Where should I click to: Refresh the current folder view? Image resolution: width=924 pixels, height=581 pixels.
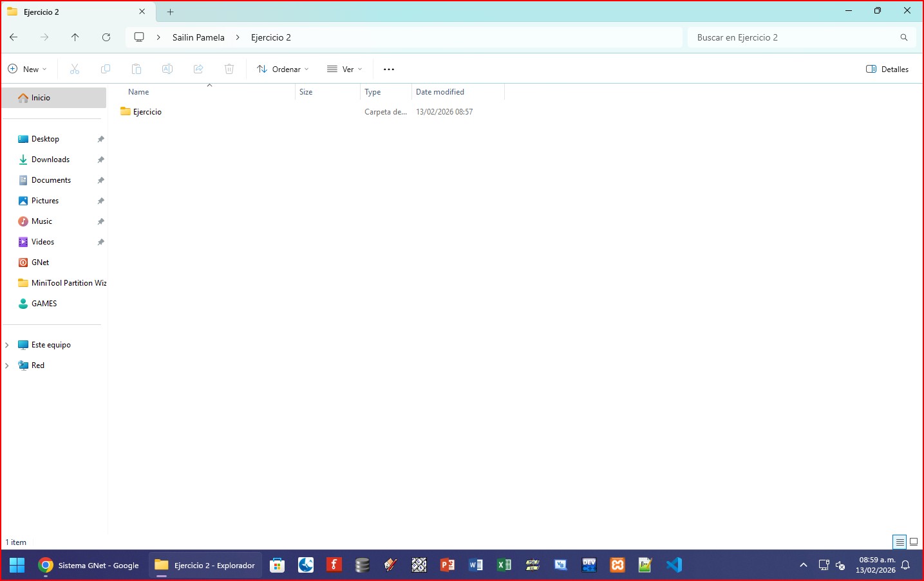click(x=106, y=37)
